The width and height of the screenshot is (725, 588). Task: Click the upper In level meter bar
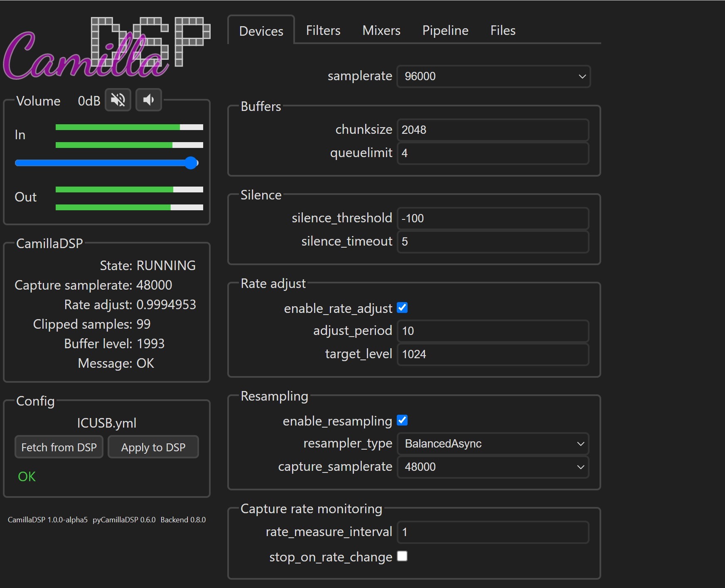click(129, 127)
